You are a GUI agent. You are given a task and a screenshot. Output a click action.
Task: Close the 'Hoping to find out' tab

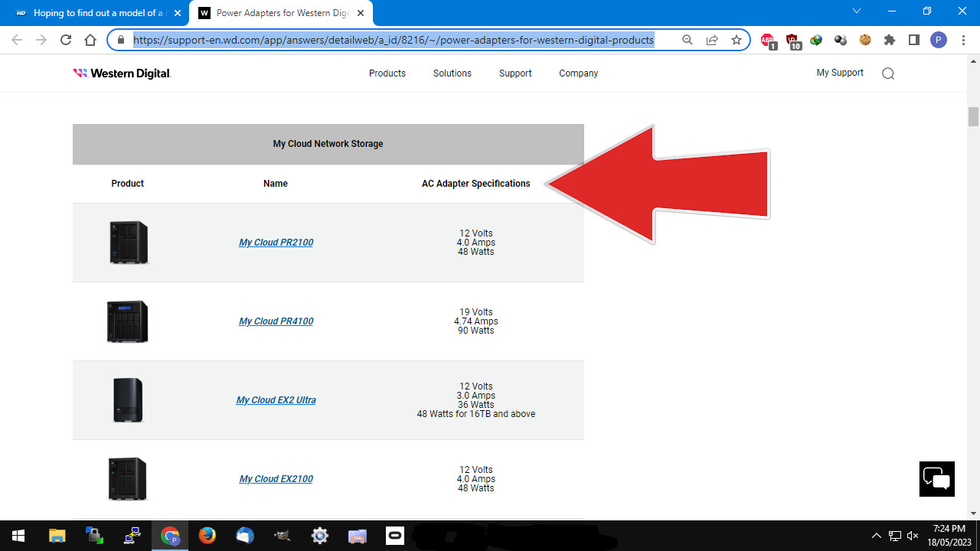pos(177,13)
